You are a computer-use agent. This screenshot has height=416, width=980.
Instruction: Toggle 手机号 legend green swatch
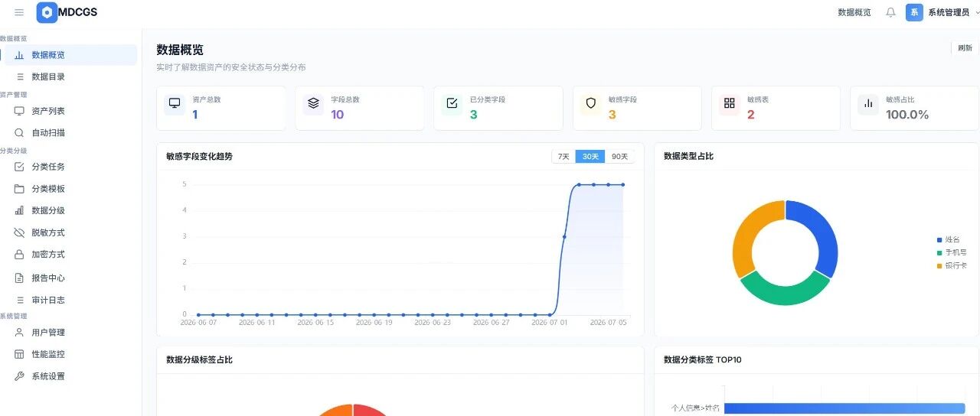point(939,253)
